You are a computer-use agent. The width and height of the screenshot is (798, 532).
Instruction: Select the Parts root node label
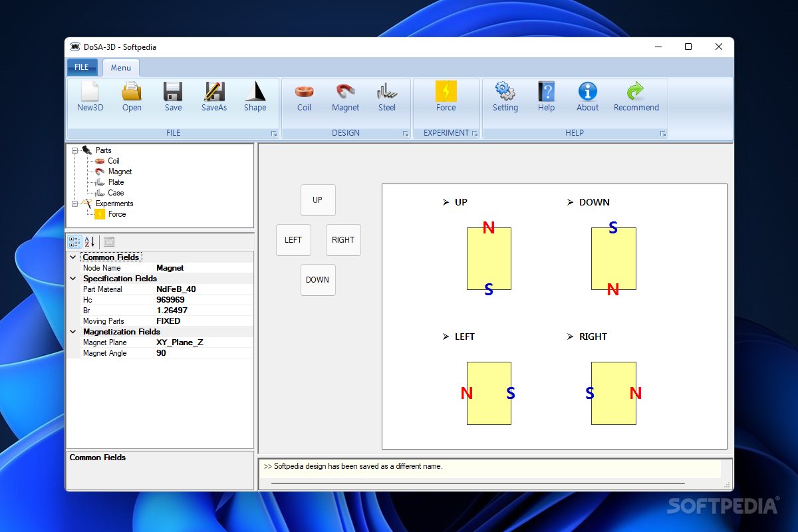103,150
